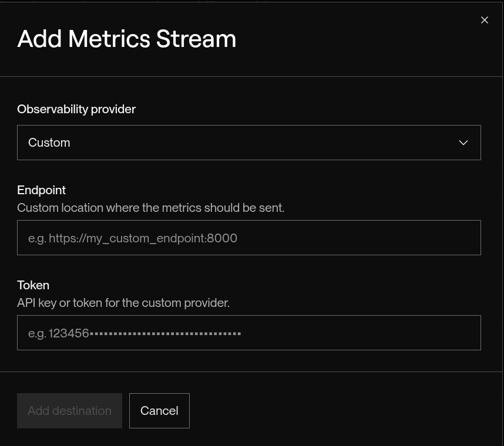Click the Token label
This screenshot has width=504, height=446.
point(33,285)
